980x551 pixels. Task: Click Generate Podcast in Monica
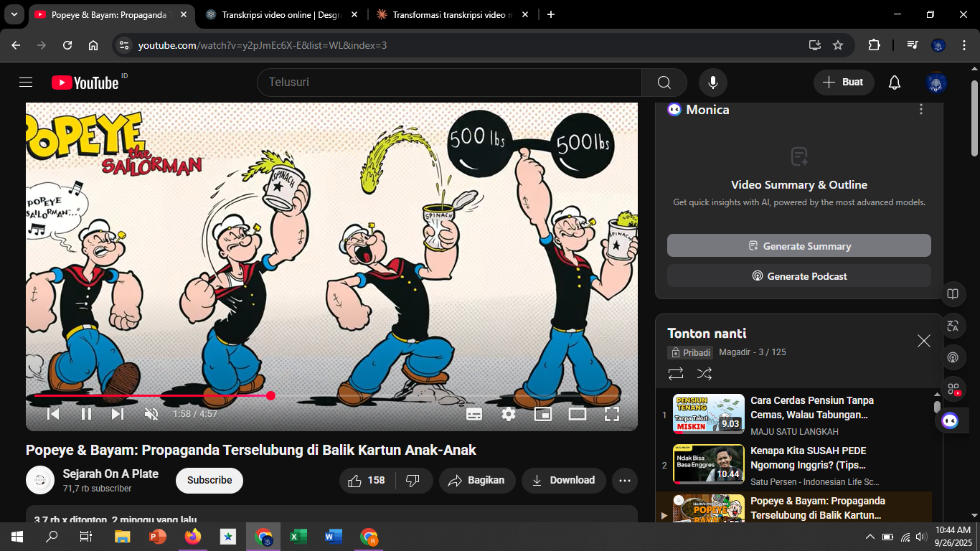pos(799,275)
